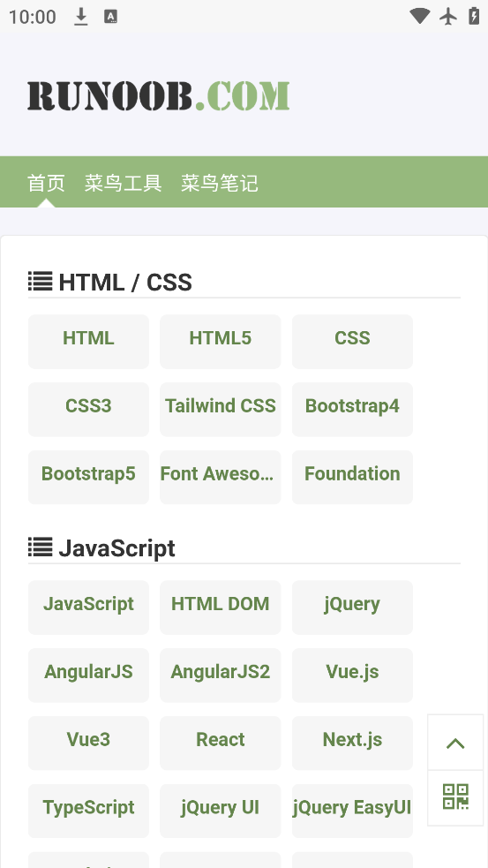This screenshot has width=488, height=868.
Task: Choose the jQuery tutorial
Action: pyautogui.click(x=352, y=608)
